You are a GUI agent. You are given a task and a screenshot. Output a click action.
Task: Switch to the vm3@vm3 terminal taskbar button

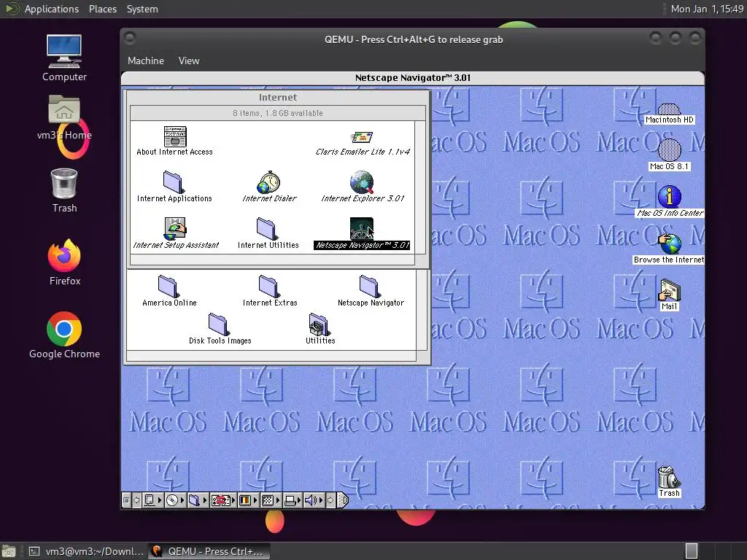coord(86,551)
